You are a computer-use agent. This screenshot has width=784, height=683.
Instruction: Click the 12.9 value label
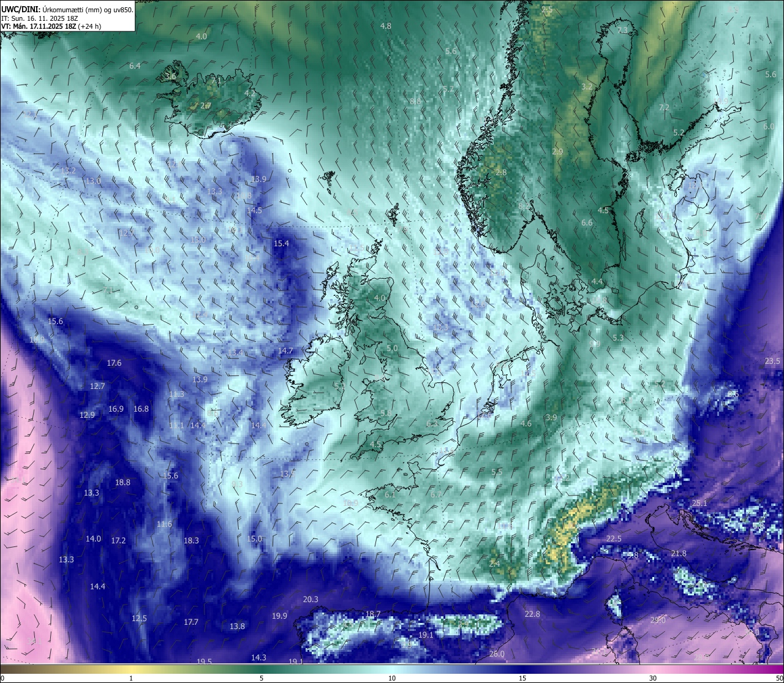(x=87, y=415)
